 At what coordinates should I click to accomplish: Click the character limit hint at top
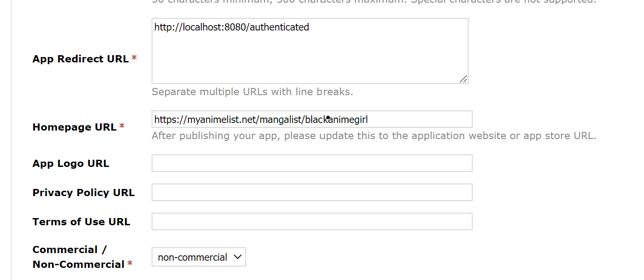374,2
